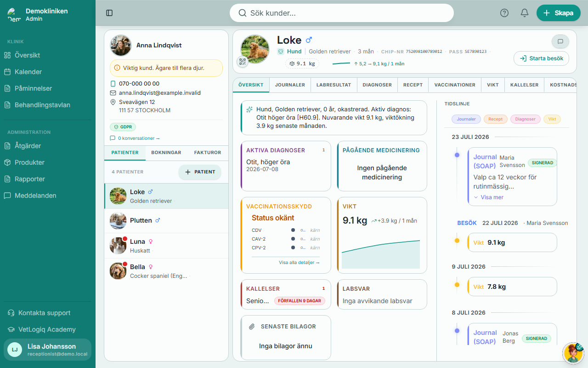The image size is (588, 368).
Task: Click the AI sparkle icon in summary card
Action: pyautogui.click(x=249, y=109)
